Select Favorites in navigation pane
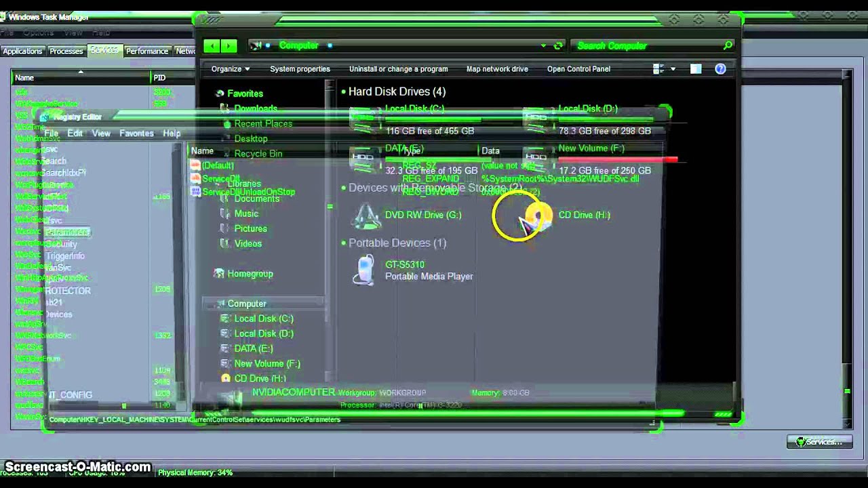 tap(245, 94)
